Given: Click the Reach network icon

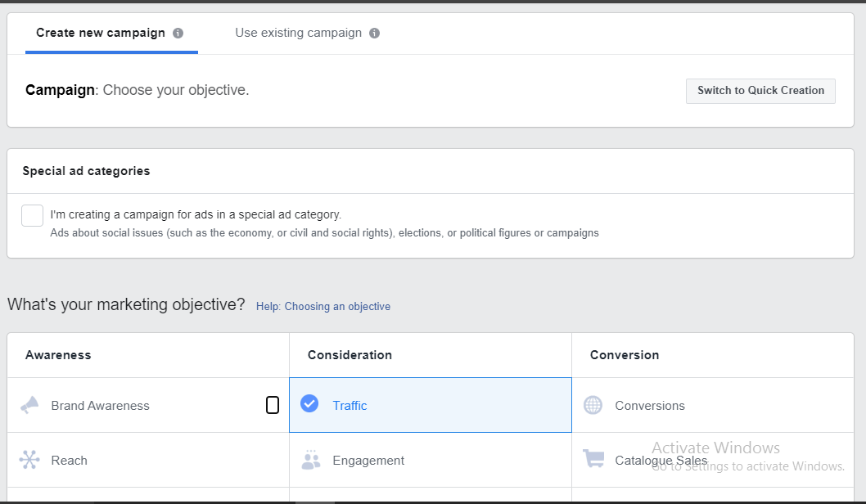Looking at the screenshot, I should pos(29,460).
